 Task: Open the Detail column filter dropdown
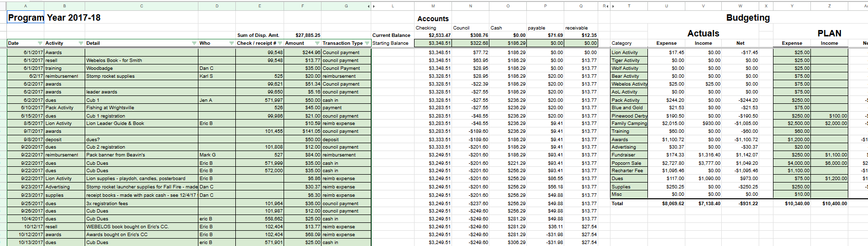(x=194, y=43)
